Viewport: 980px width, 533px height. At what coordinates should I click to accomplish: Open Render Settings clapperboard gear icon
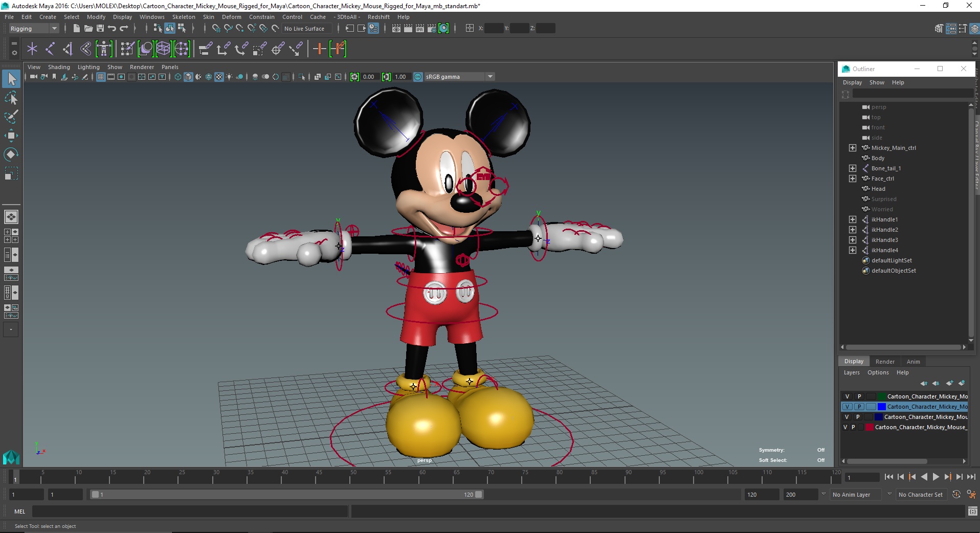(432, 29)
